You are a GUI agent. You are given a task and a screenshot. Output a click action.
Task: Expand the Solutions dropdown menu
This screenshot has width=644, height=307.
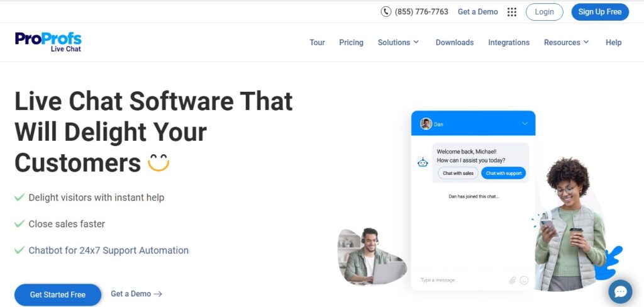tap(398, 43)
